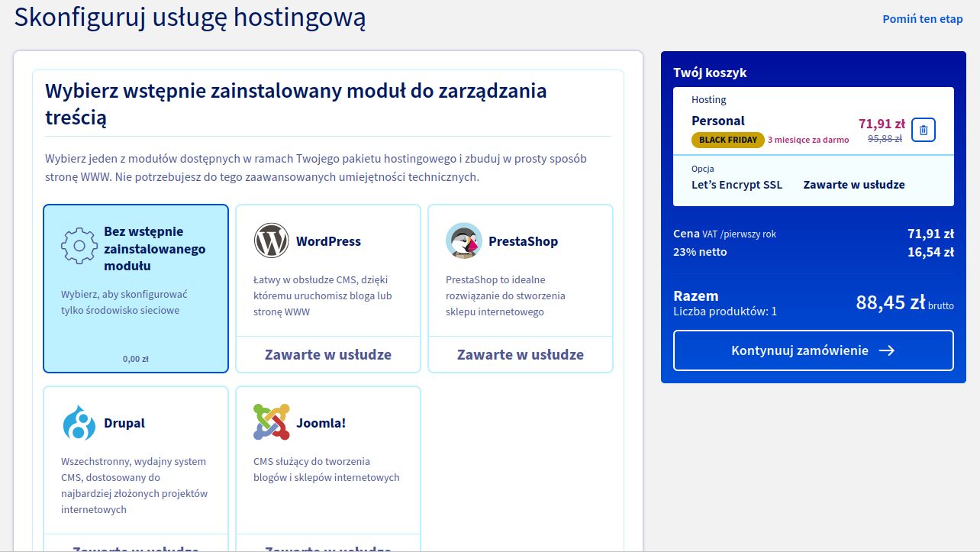The image size is (980, 552).
Task: Click the Drupal description text
Action: coord(134,486)
